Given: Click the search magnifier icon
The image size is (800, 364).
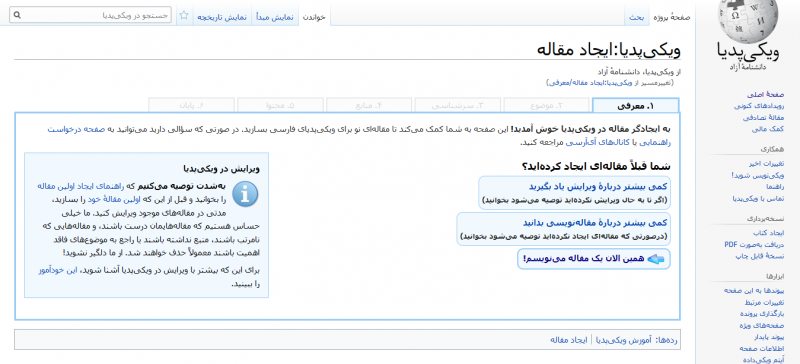Looking at the screenshot, I should tap(16, 16).
